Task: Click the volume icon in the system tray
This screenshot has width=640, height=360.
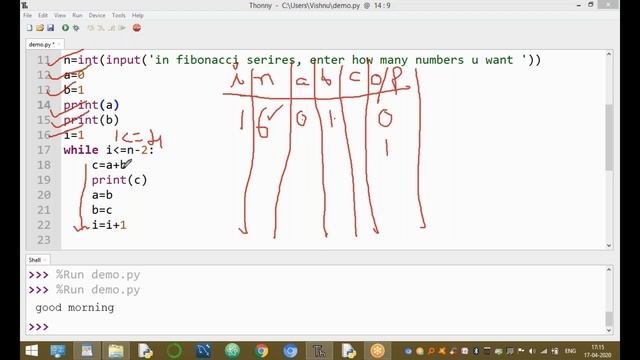Action: [532, 351]
